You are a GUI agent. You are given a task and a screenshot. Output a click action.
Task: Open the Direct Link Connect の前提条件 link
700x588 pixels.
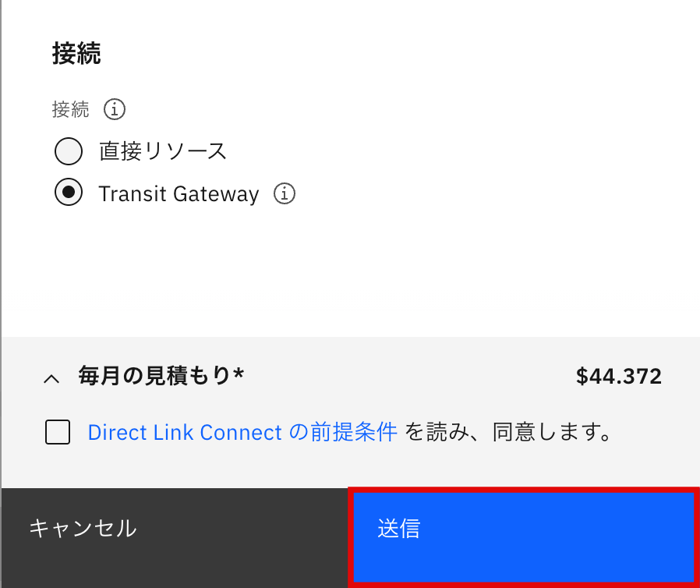(x=243, y=432)
